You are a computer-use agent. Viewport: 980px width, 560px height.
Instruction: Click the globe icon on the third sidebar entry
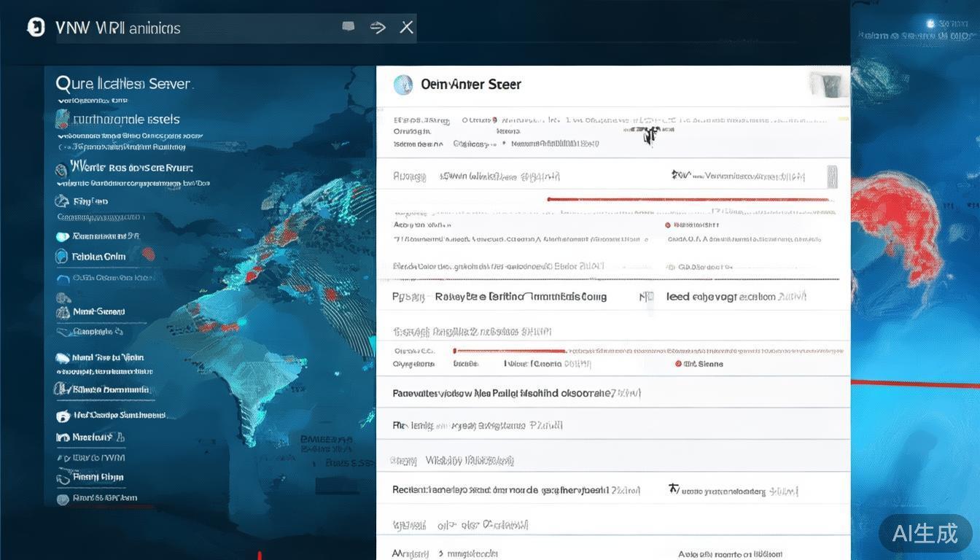(x=62, y=169)
